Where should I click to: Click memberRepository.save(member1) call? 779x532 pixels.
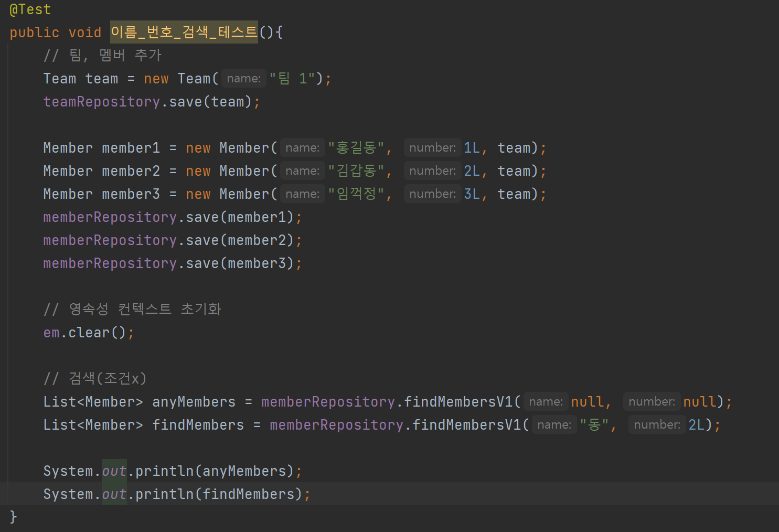[x=173, y=217]
